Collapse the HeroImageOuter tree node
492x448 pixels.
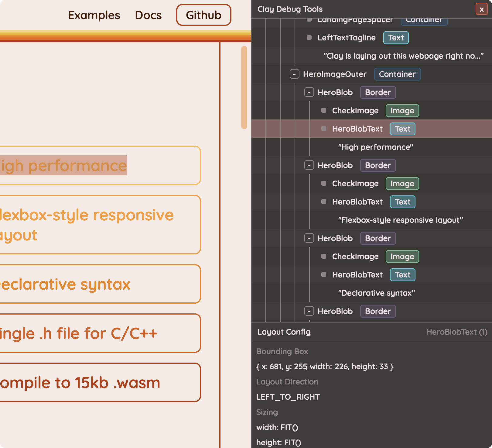(294, 74)
